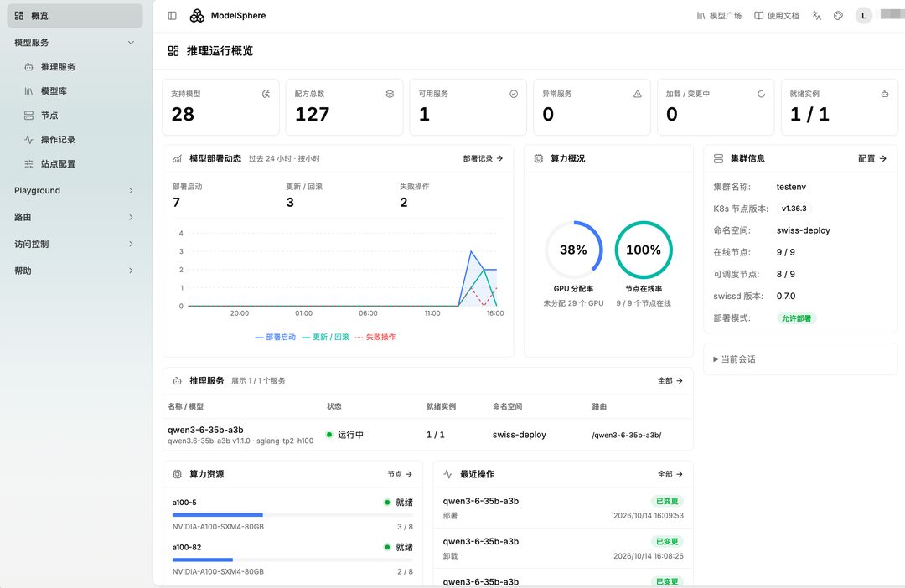Screen dimensions: 905x588
Task: Click the language translation icon
Action: [x=816, y=16]
